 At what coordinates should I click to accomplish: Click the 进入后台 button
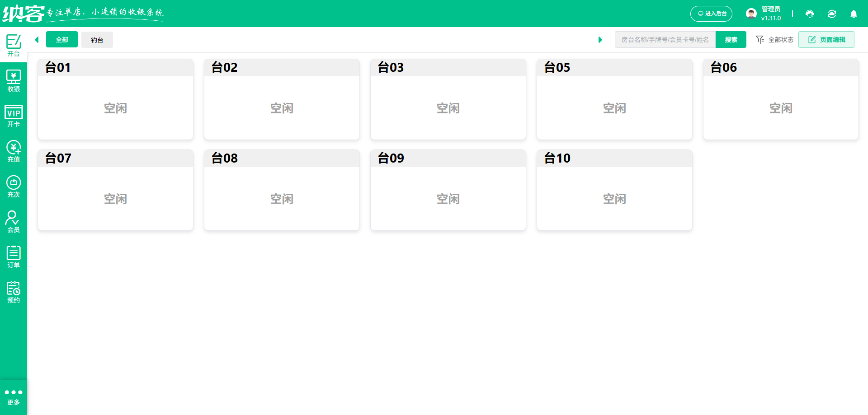coord(712,14)
